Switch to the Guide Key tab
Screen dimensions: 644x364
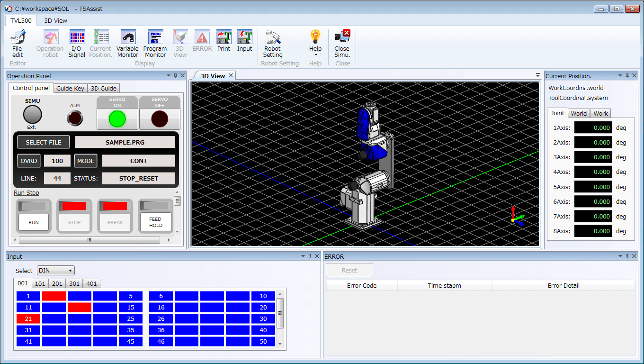coord(70,88)
